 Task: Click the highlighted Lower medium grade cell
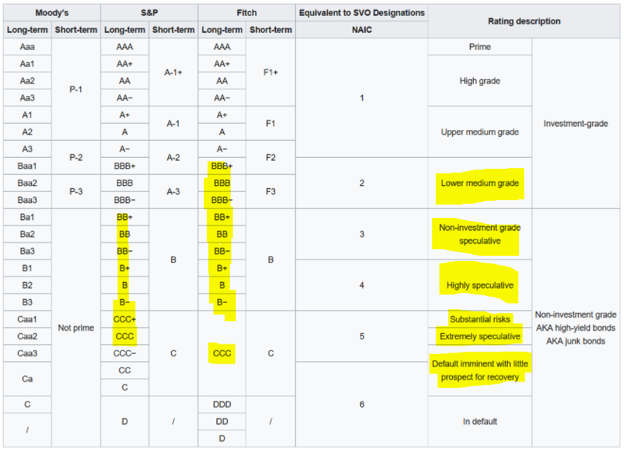click(x=480, y=183)
